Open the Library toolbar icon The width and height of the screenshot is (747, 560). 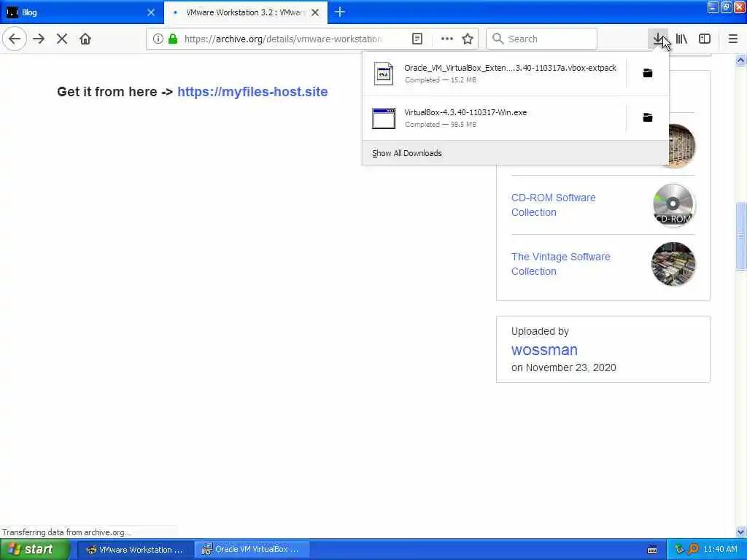[681, 39]
